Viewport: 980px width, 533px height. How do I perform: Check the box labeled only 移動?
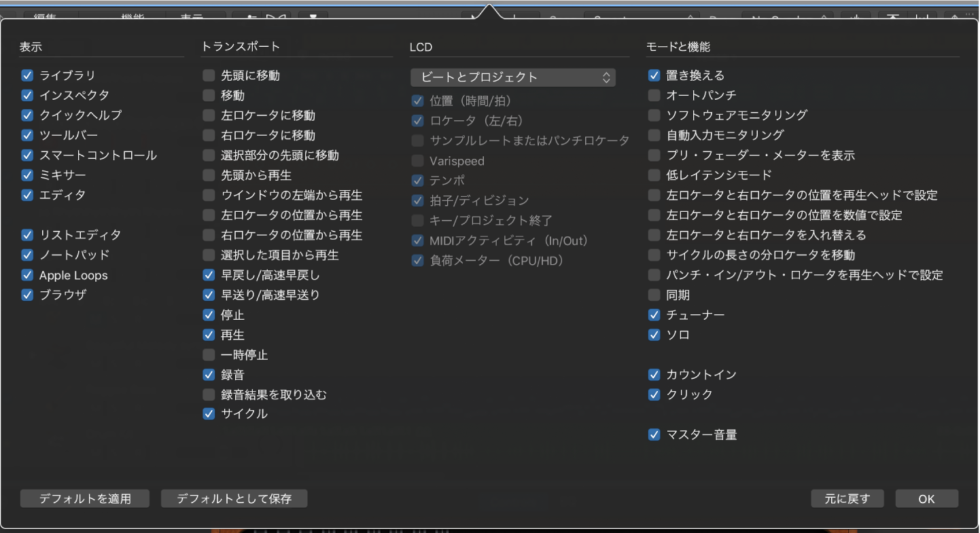(x=209, y=96)
